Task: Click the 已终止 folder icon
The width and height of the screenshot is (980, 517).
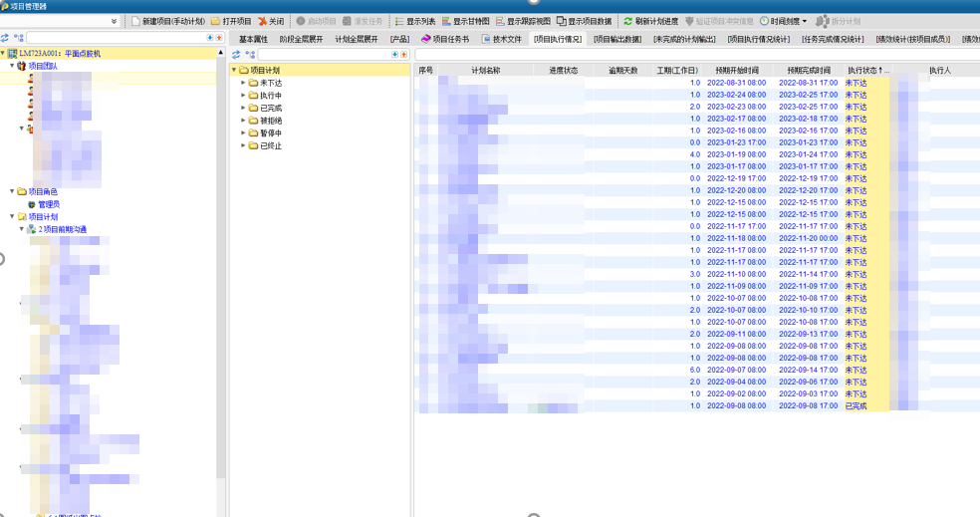Action: pyautogui.click(x=253, y=145)
